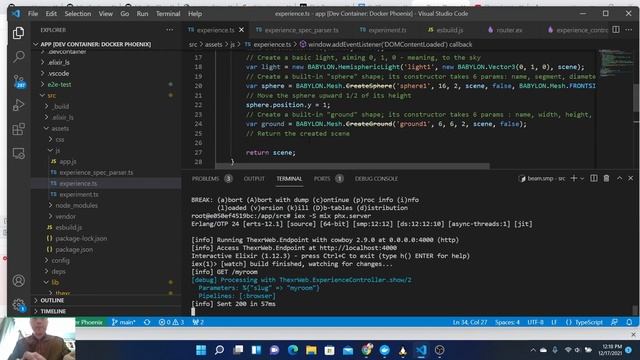Open editor more actions ellipsis

point(629,30)
